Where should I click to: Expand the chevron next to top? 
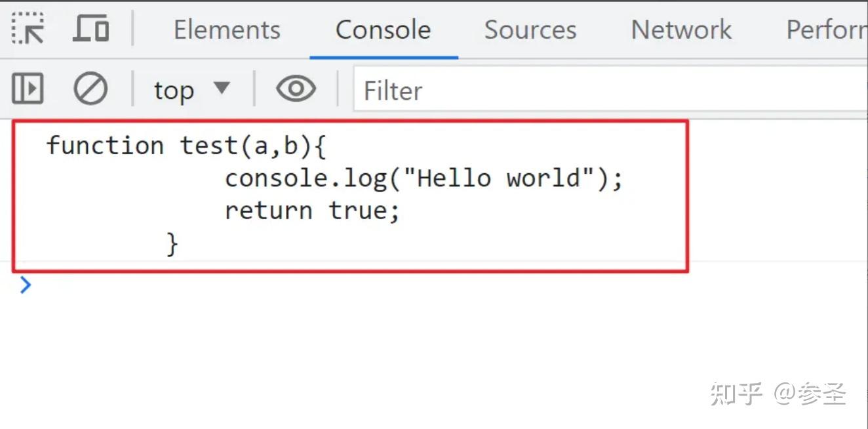coord(223,88)
